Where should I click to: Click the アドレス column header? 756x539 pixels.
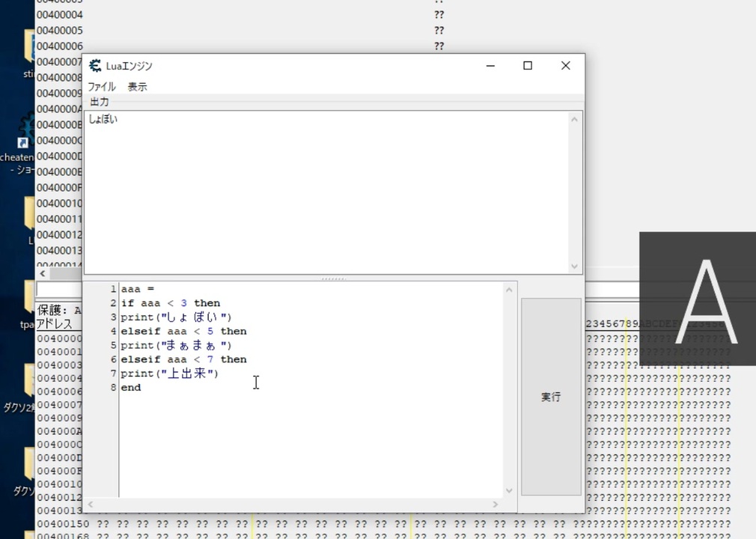click(54, 323)
